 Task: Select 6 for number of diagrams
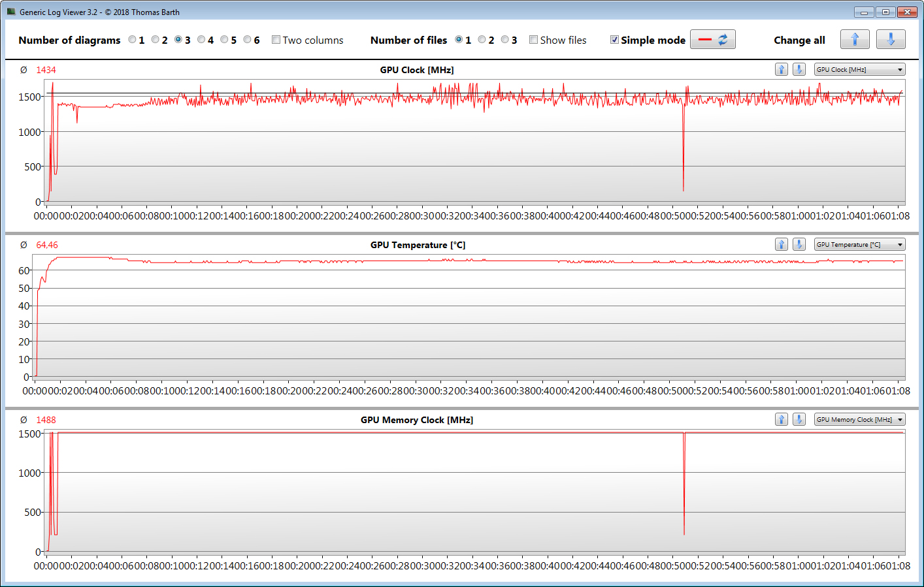(x=247, y=40)
